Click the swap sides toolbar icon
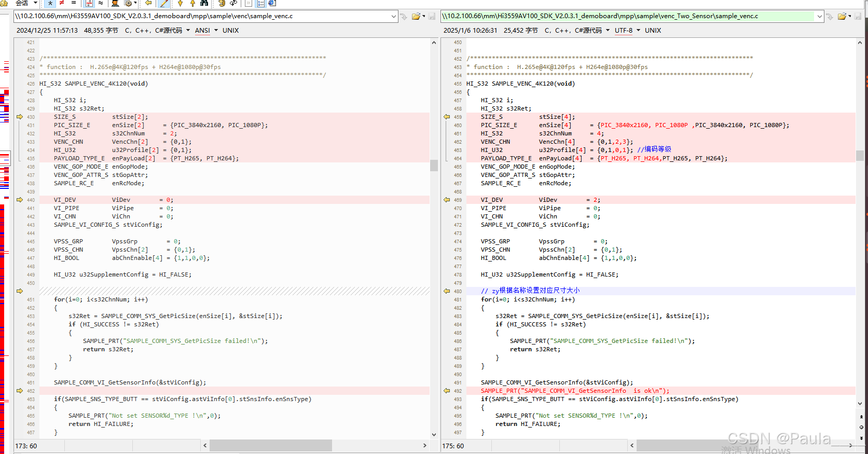 [x=222, y=3]
